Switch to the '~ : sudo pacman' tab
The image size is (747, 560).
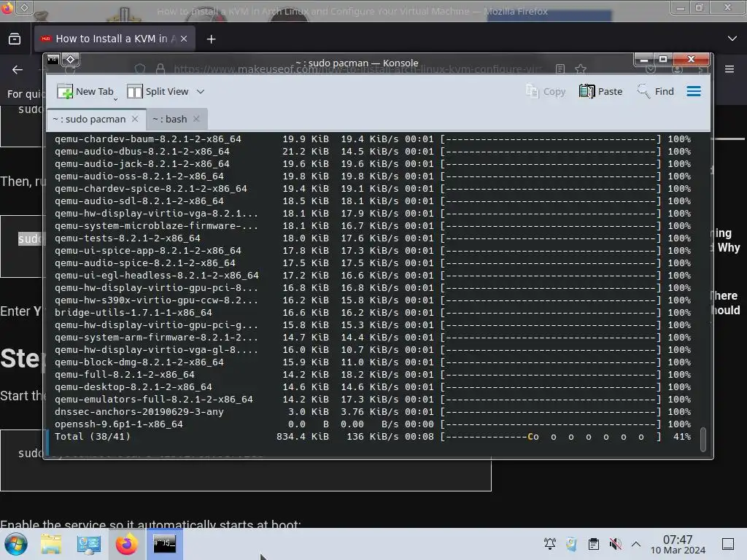point(89,119)
